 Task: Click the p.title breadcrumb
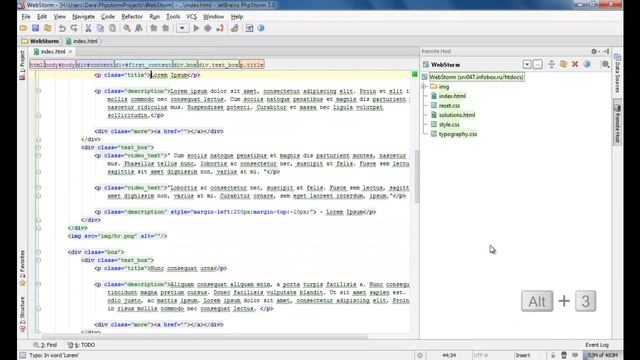click(252, 64)
